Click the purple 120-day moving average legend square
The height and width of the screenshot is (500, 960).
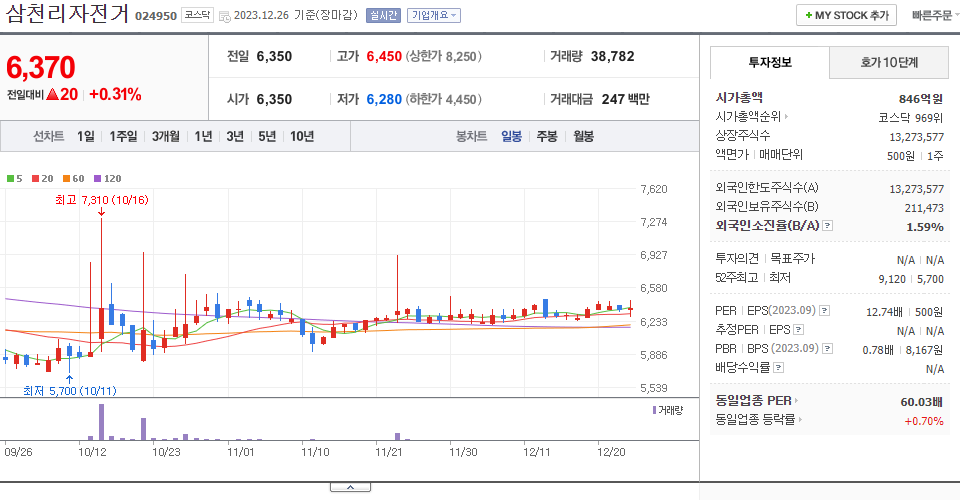[97, 179]
